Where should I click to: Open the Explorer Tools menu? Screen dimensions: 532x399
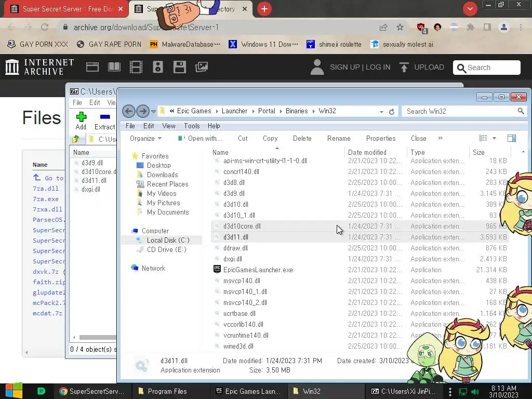click(x=192, y=126)
